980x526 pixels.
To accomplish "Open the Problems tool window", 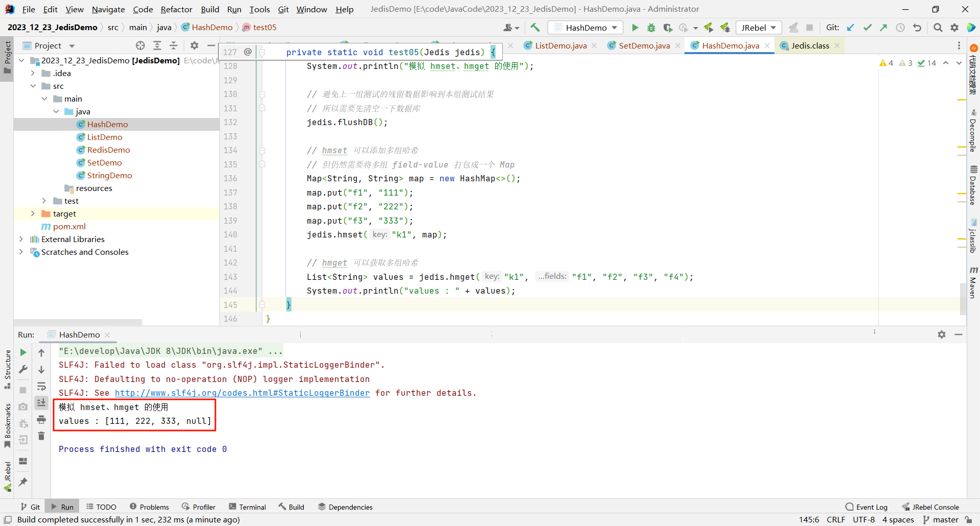I will point(149,507).
